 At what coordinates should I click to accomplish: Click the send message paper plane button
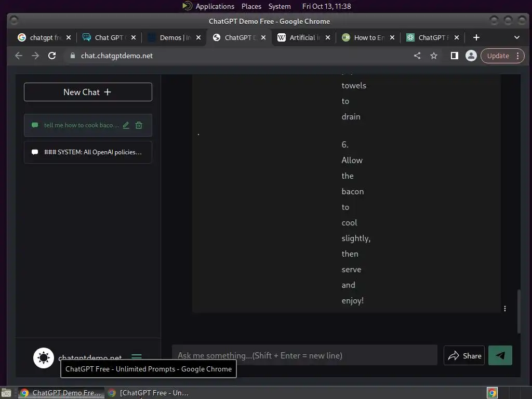click(x=500, y=355)
